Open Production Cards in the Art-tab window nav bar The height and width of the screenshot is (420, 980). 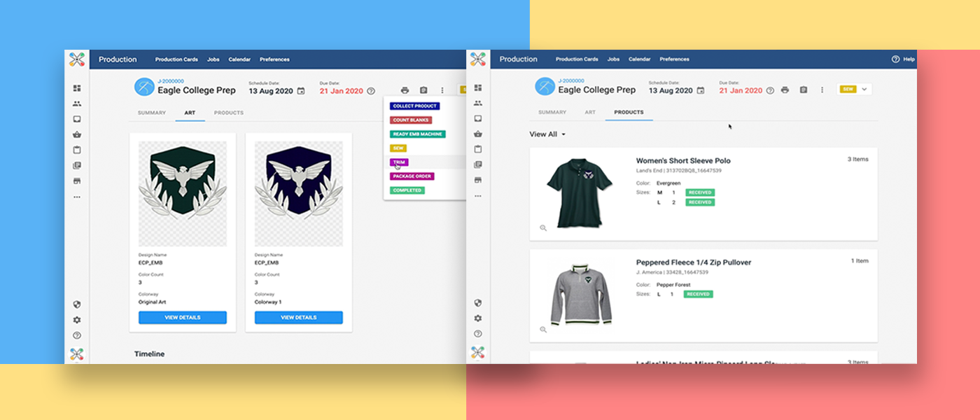tap(177, 59)
